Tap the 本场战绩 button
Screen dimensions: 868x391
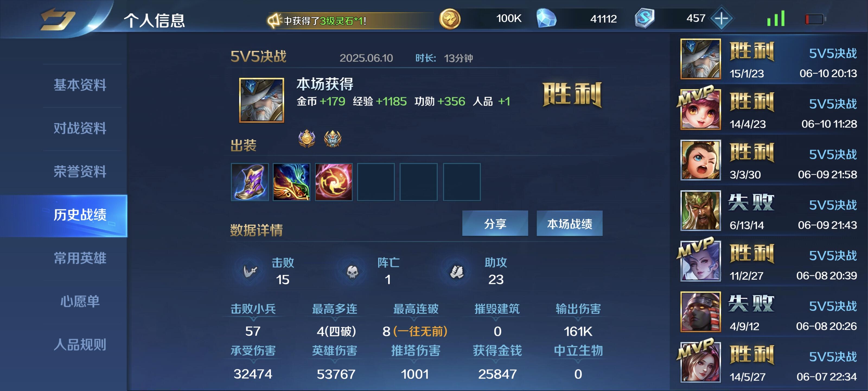coord(569,224)
